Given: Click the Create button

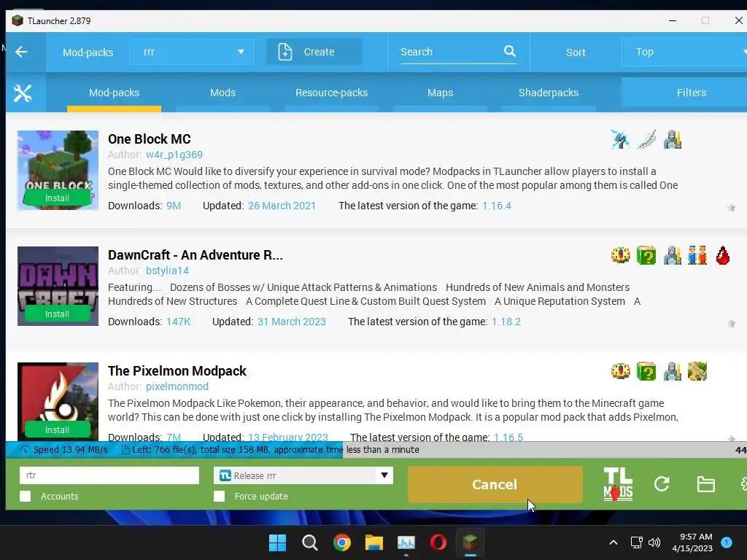Looking at the screenshot, I should 314,52.
